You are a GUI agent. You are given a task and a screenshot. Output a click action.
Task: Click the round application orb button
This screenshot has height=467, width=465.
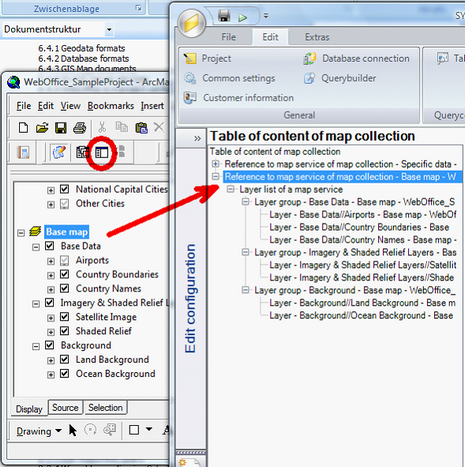[192, 23]
